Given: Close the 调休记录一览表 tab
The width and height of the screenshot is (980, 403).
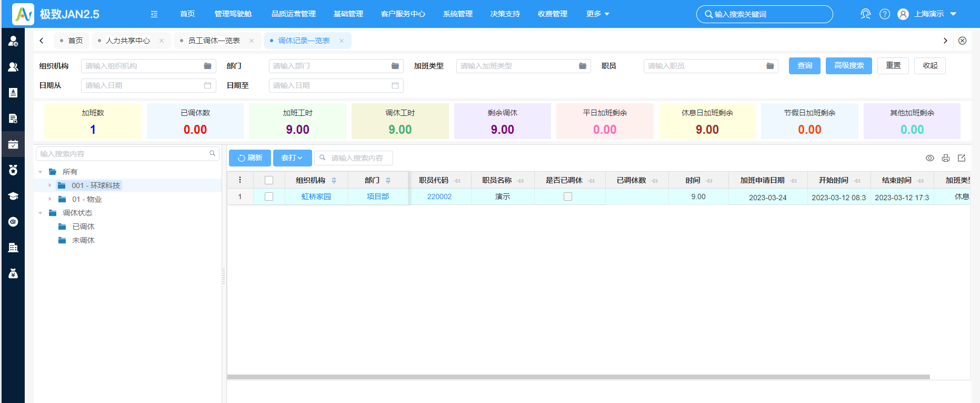Looking at the screenshot, I should [x=342, y=41].
